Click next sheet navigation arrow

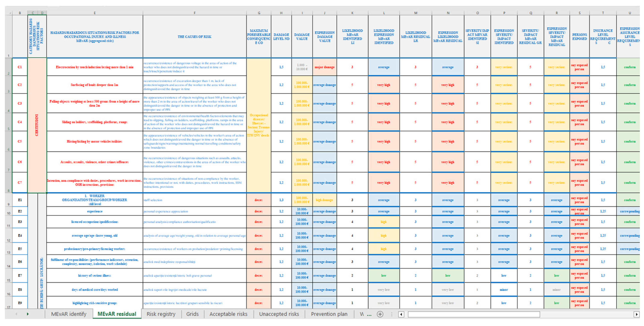(x=28, y=314)
